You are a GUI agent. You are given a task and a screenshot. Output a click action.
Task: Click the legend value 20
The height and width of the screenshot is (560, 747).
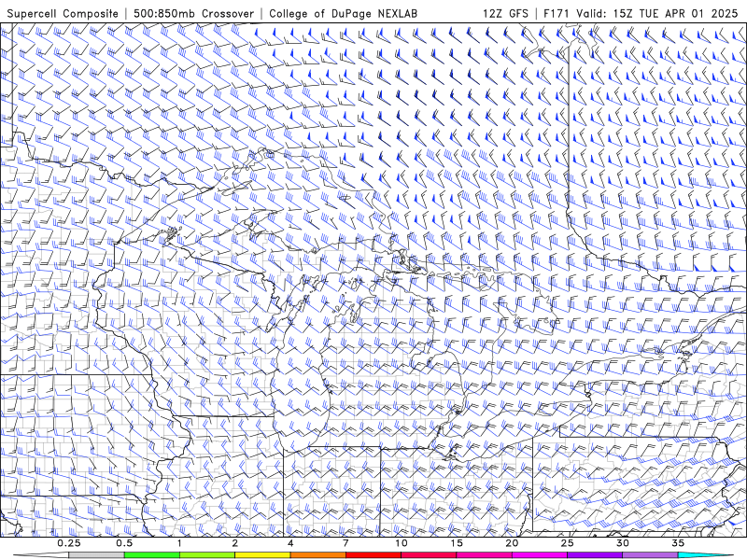512,543
